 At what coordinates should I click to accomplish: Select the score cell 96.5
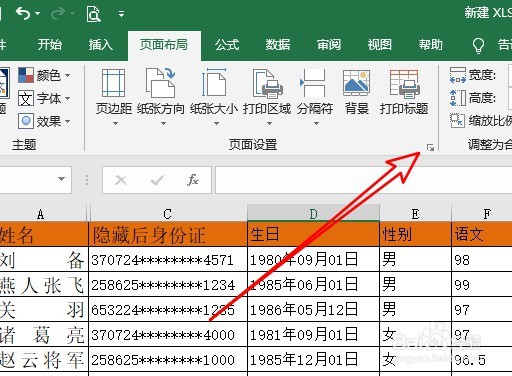click(482, 359)
